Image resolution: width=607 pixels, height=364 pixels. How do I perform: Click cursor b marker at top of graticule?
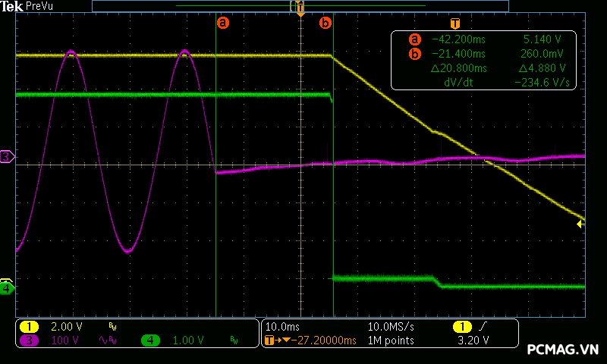[326, 23]
